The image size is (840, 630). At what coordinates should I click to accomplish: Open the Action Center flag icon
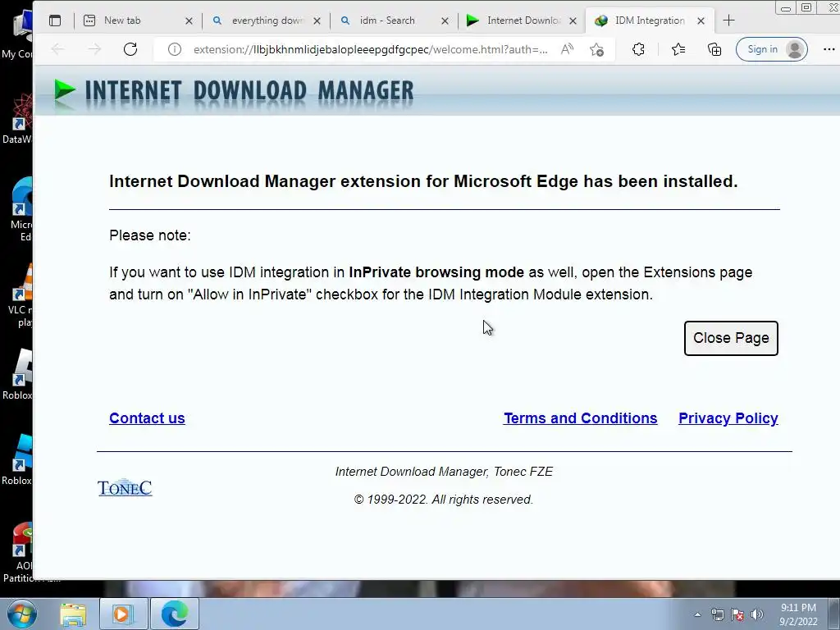[x=737, y=615]
